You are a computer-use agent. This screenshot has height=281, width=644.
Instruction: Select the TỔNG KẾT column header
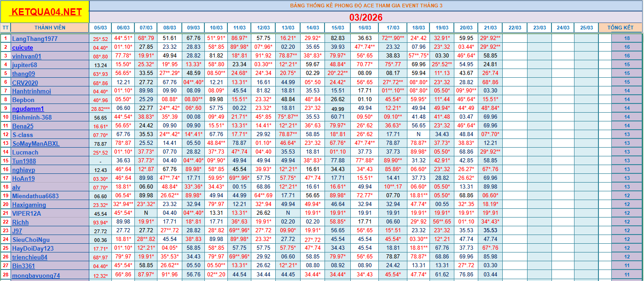click(x=620, y=28)
